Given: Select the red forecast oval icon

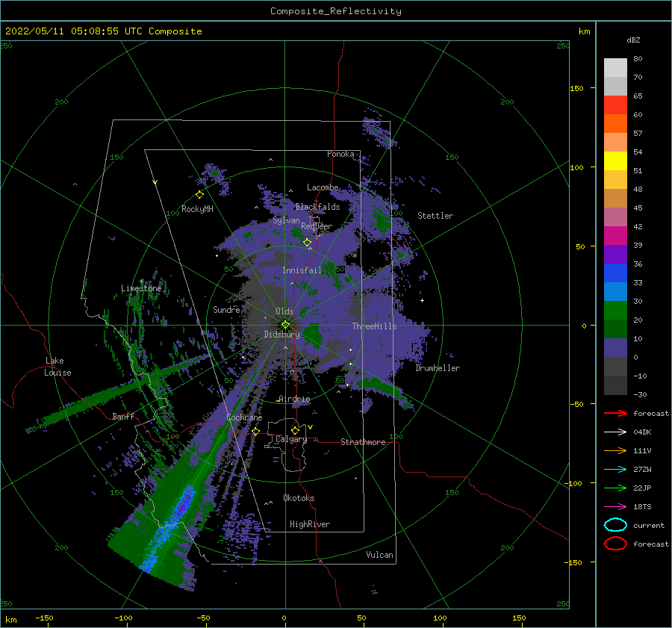Looking at the screenshot, I should click(x=615, y=544).
